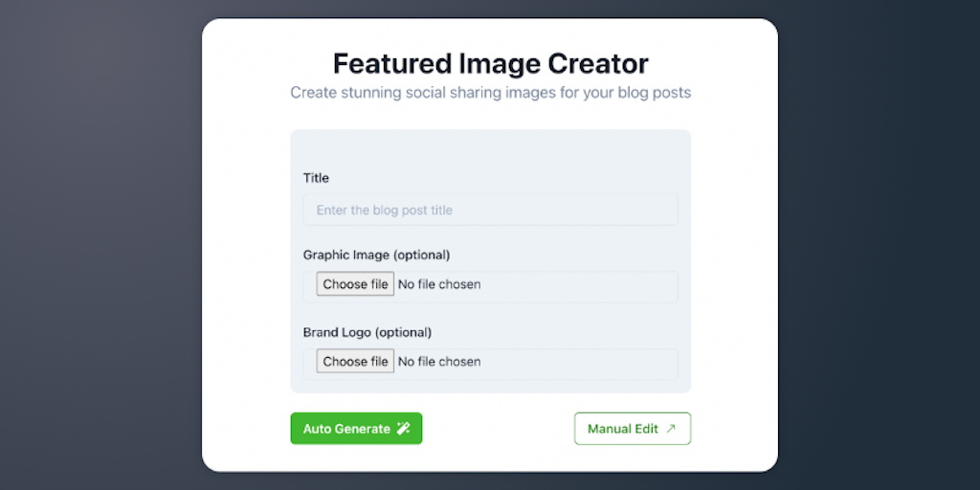Image resolution: width=980 pixels, height=490 pixels.
Task: Click "No file chosen" beside Brand Logo
Action: click(439, 362)
